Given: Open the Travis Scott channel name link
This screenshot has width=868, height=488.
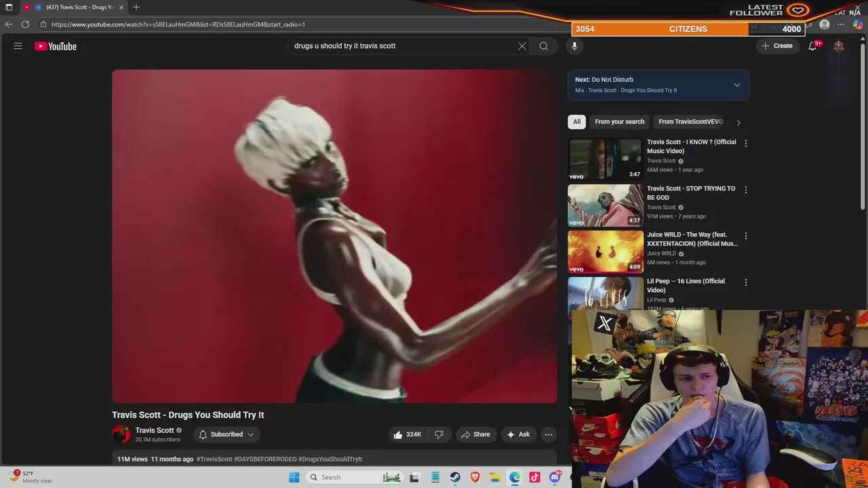Looking at the screenshot, I should coord(155,430).
